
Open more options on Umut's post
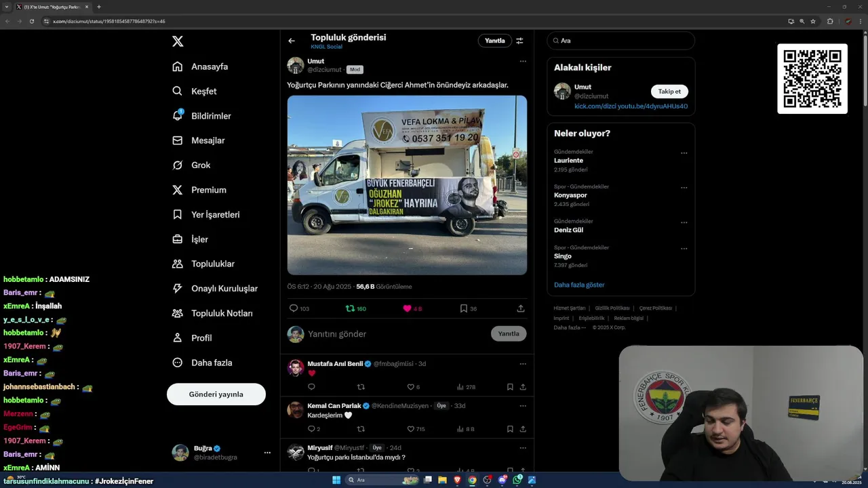point(523,61)
